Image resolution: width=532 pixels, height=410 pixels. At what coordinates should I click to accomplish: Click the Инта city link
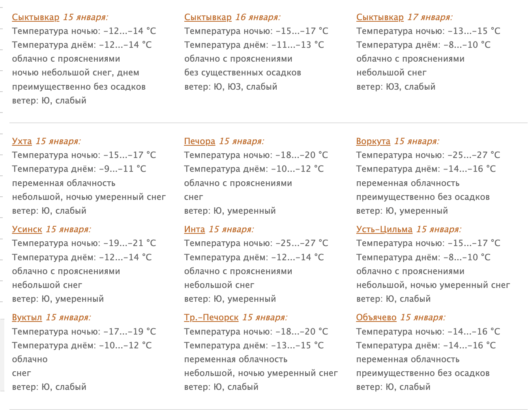point(194,229)
